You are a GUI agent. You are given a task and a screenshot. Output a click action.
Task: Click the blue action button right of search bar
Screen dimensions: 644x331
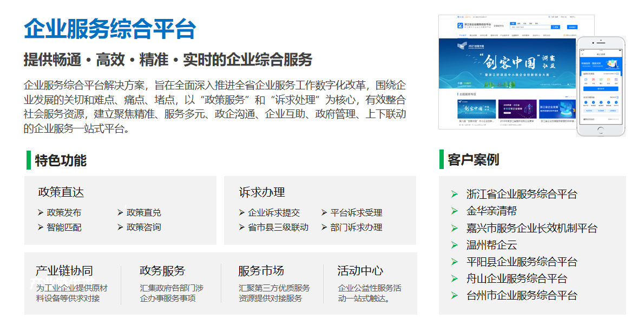coord(572,27)
